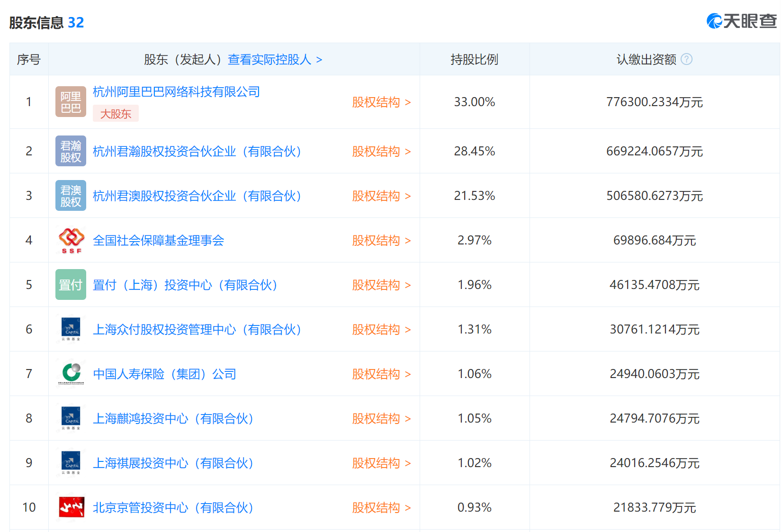Select the 1.02% share ratio cell
This screenshot has width=781, height=532.
click(475, 463)
